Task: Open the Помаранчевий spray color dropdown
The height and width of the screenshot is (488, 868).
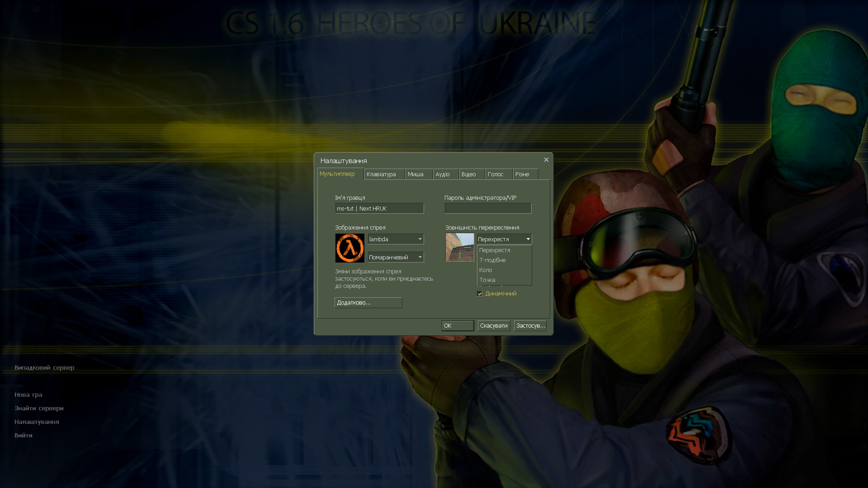Action: [396, 257]
